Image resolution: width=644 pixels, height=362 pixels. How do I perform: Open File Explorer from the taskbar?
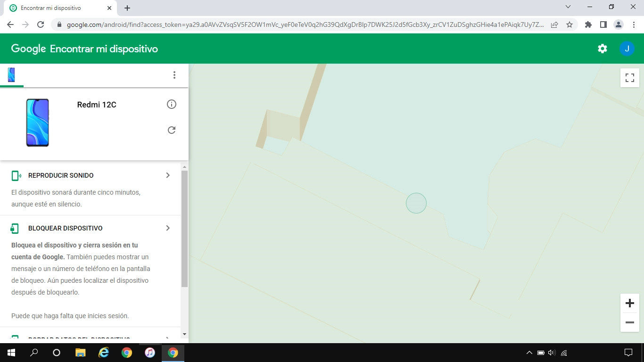[81, 353]
